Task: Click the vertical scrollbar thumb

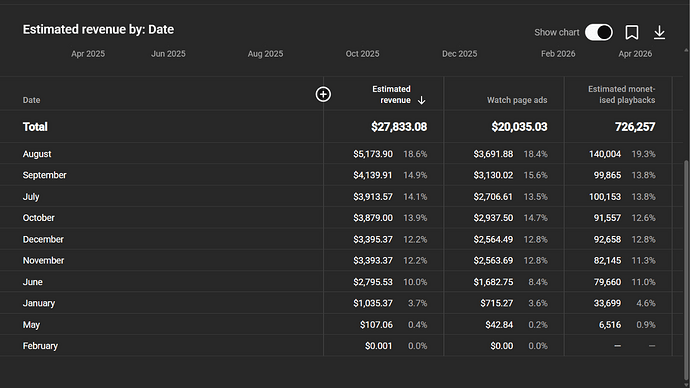Action: [686, 268]
